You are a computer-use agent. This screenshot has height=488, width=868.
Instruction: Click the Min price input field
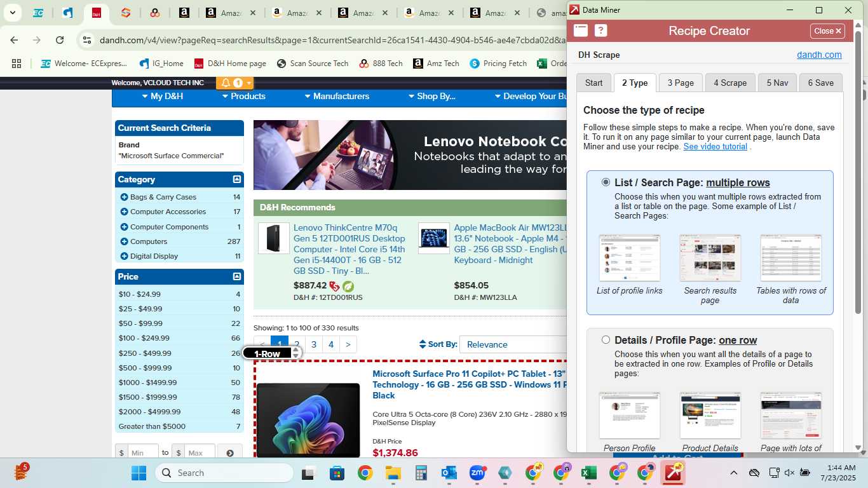click(x=143, y=452)
